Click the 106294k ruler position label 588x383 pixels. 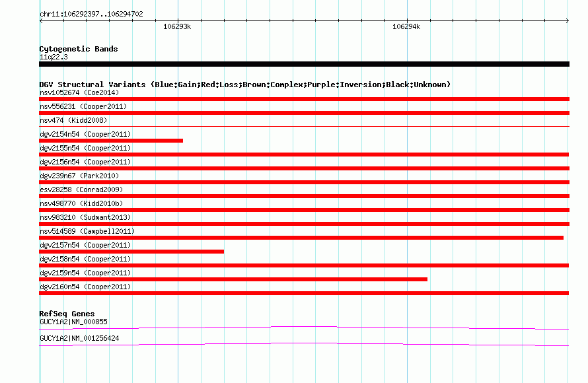point(406,26)
